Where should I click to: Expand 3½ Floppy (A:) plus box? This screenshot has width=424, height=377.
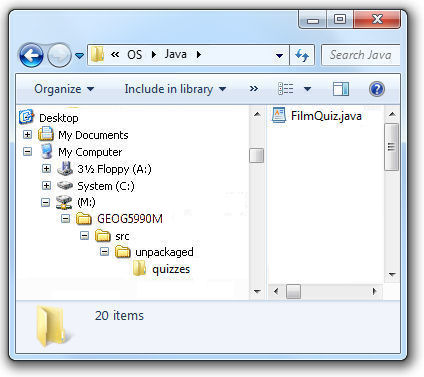pos(46,168)
